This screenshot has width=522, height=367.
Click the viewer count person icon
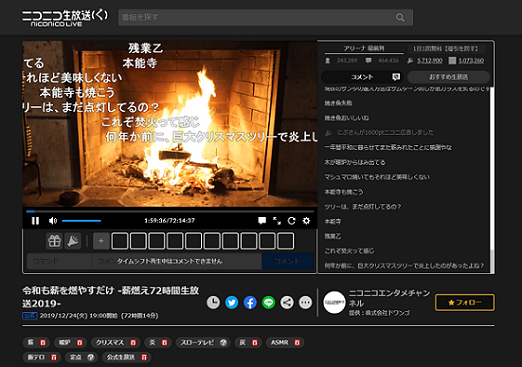(x=328, y=61)
